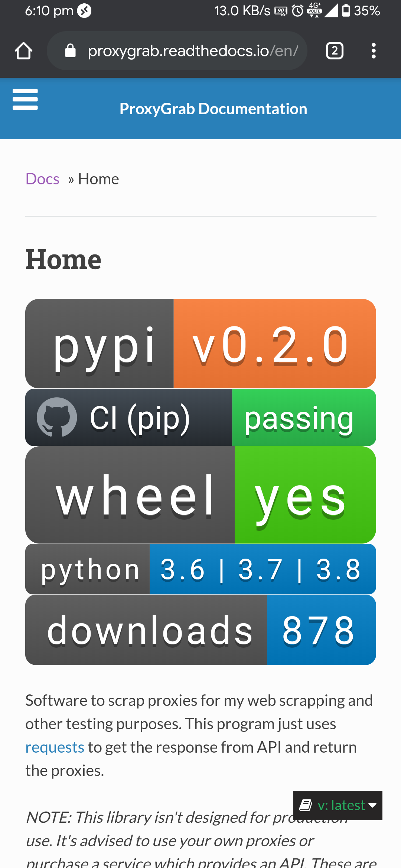Follow the 'requests' hyperlink in the description
The width and height of the screenshot is (401, 868).
click(55, 747)
